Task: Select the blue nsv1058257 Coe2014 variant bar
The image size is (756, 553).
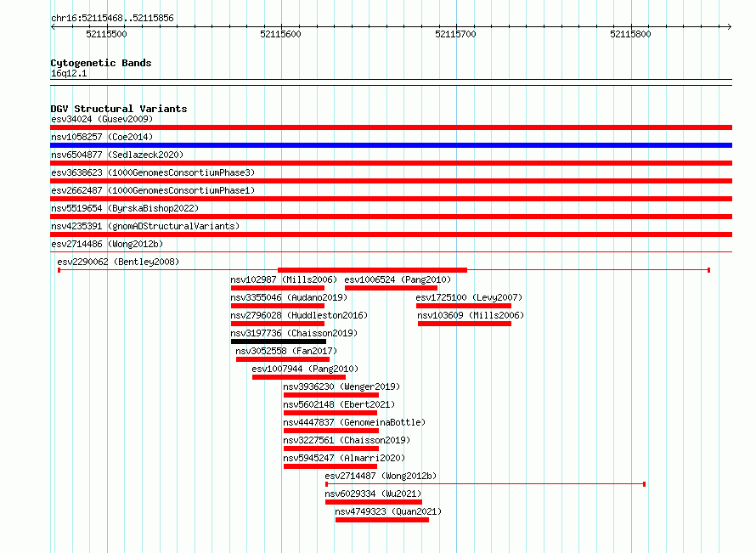Action: [x=391, y=145]
